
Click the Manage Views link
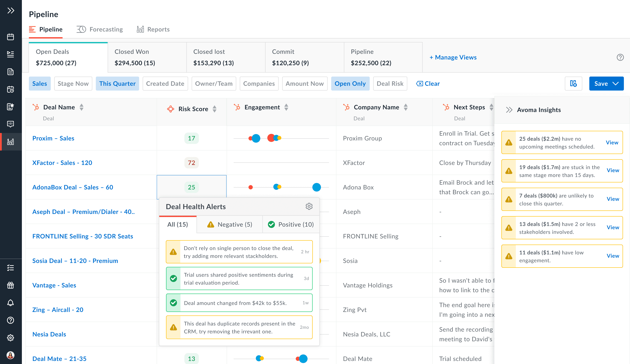453,57
